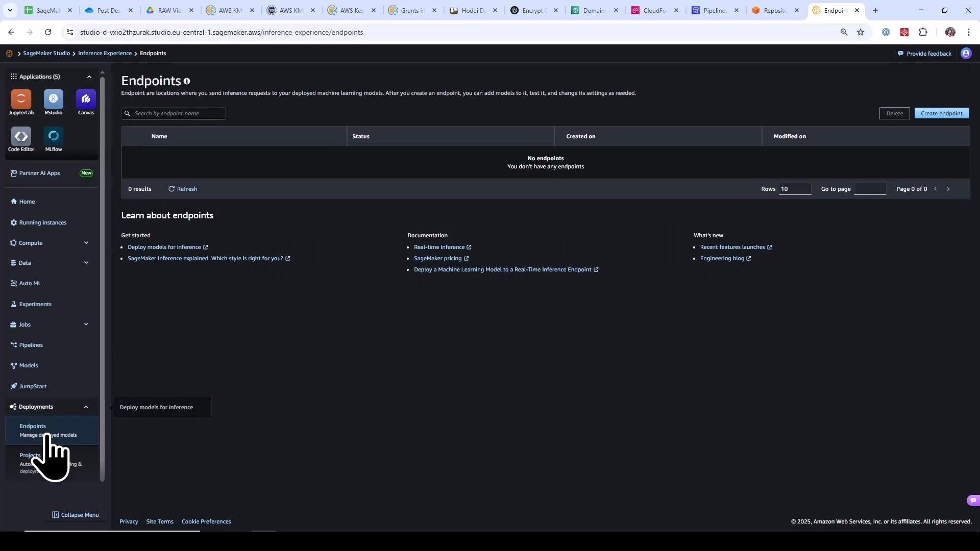Refresh the endpoints table
The height and width of the screenshot is (551, 980).
click(x=183, y=189)
